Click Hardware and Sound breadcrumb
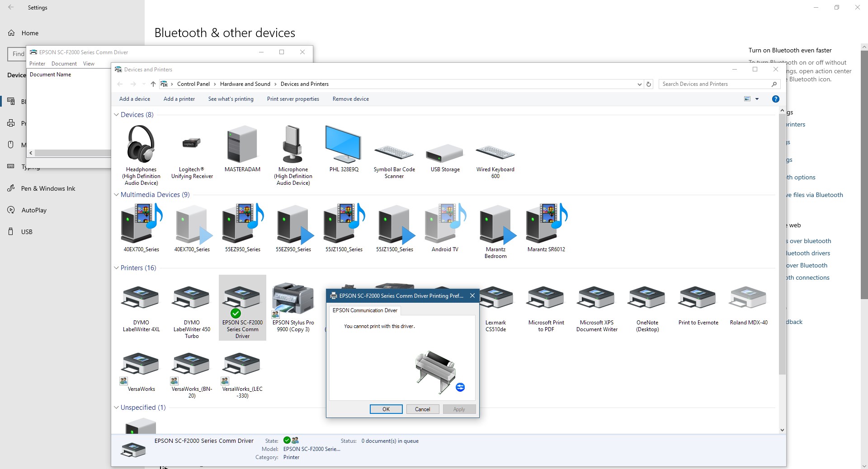 click(245, 84)
